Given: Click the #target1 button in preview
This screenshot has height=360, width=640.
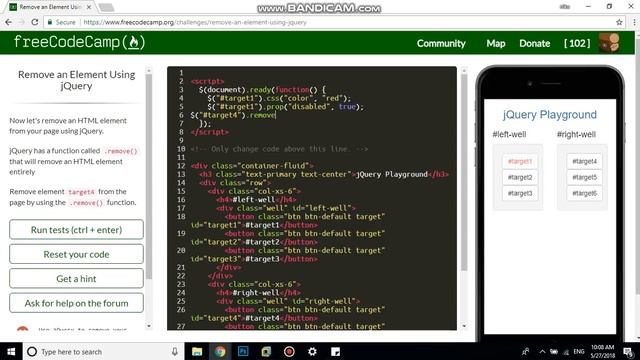Looking at the screenshot, I should (x=520, y=161).
